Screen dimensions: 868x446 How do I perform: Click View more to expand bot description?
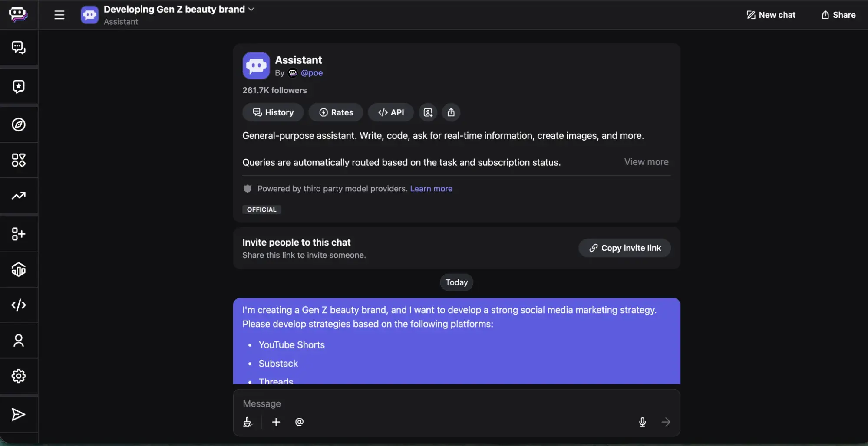point(646,161)
